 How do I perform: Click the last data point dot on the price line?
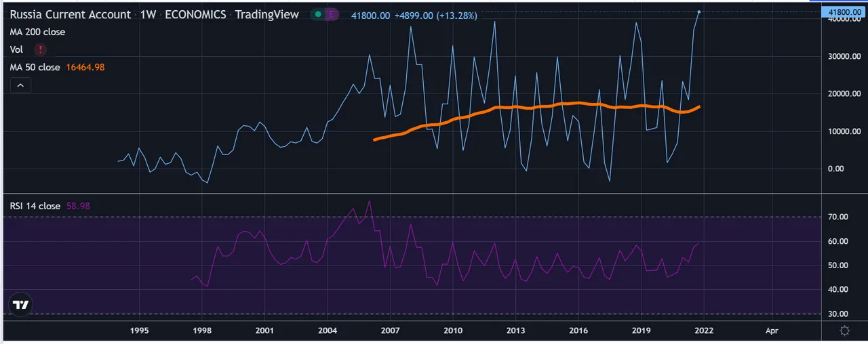pyautogui.click(x=698, y=12)
